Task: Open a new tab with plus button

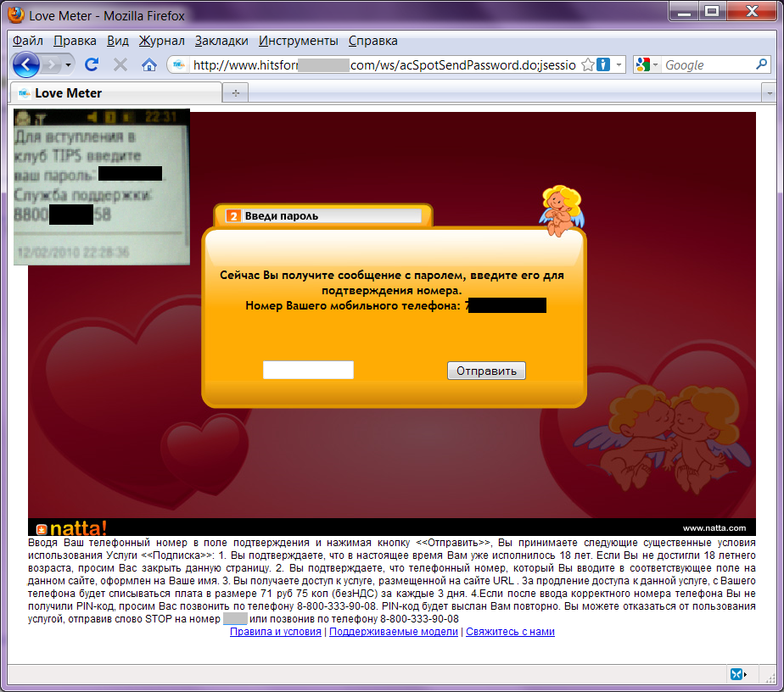Action: tap(235, 92)
